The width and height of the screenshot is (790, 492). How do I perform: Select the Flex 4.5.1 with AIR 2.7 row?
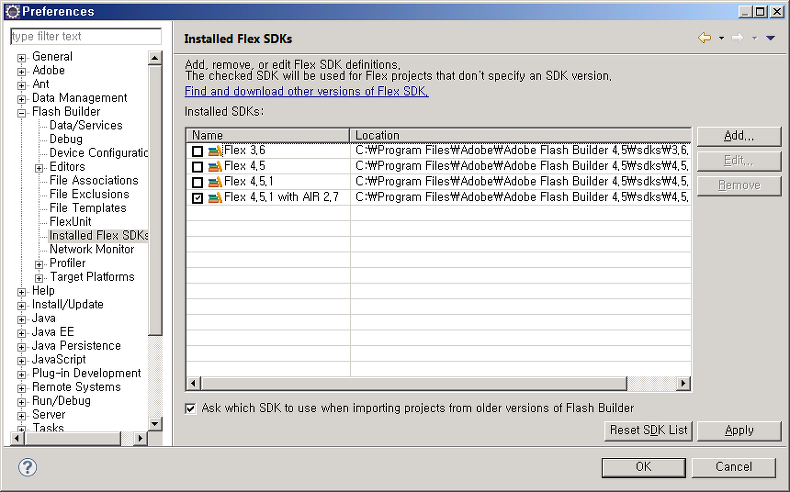point(438,197)
